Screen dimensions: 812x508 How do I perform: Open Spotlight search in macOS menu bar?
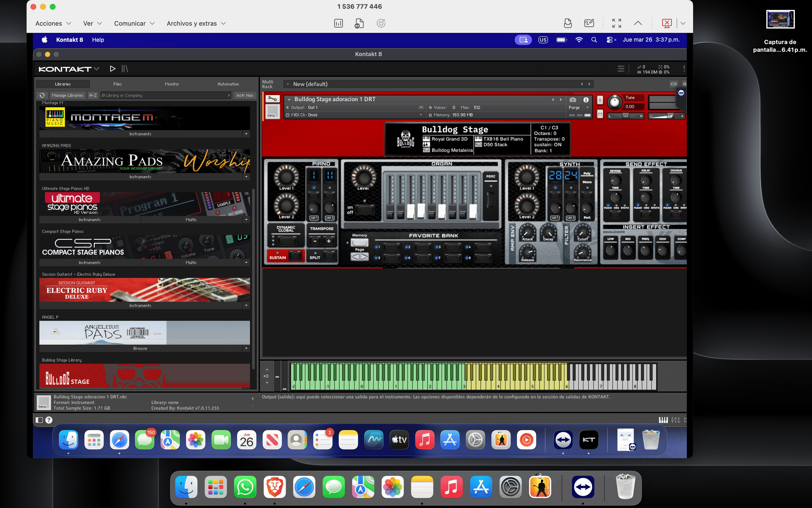click(594, 40)
